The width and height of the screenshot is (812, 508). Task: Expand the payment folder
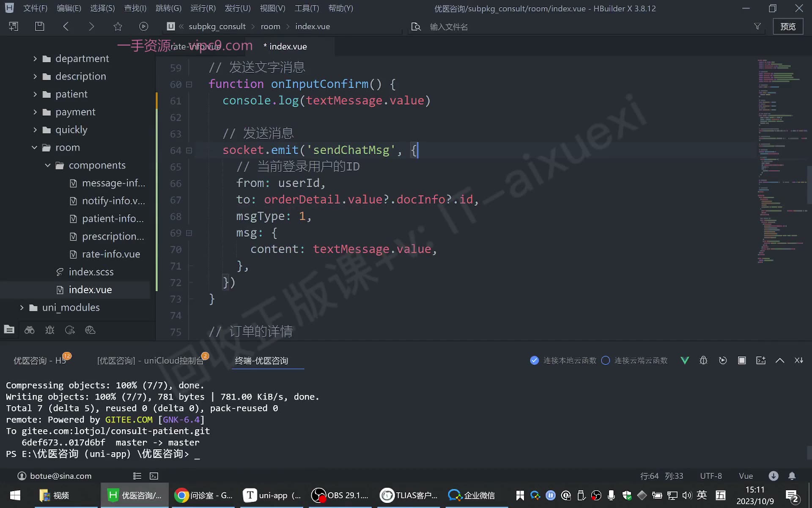[35, 112]
